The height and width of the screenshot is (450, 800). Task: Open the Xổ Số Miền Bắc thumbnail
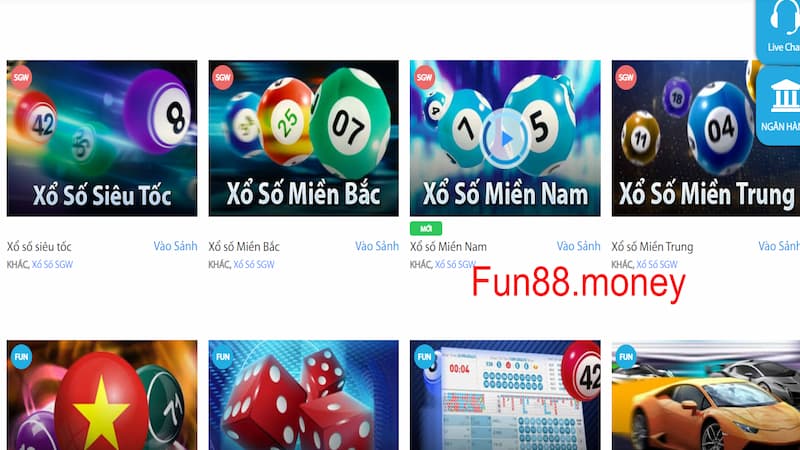304,138
